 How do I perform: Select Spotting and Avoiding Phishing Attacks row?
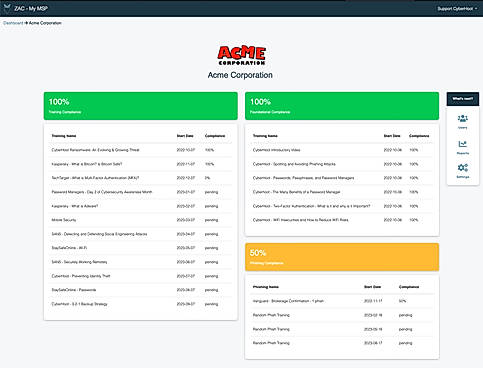tap(342, 164)
